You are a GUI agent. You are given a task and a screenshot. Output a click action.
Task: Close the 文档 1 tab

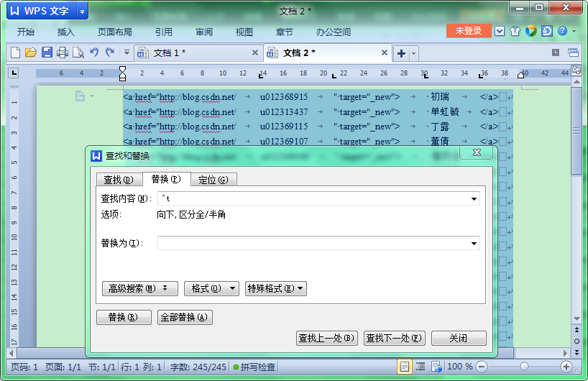pos(255,52)
